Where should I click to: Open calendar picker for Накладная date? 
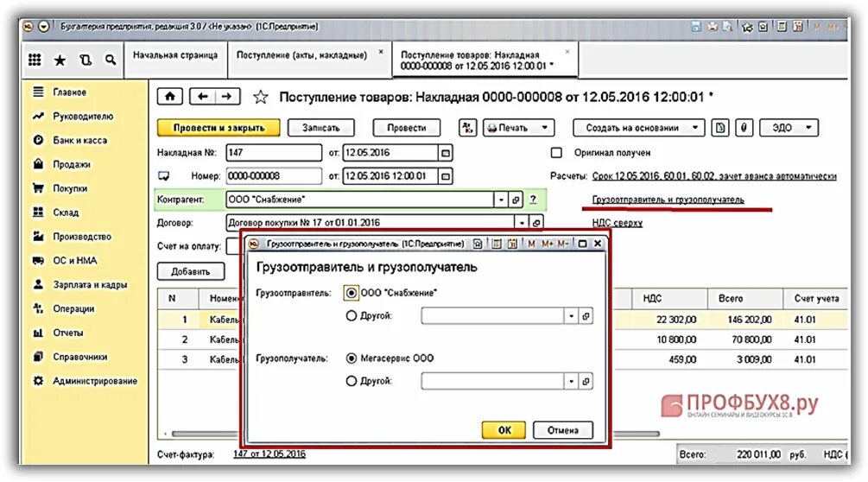(x=446, y=153)
